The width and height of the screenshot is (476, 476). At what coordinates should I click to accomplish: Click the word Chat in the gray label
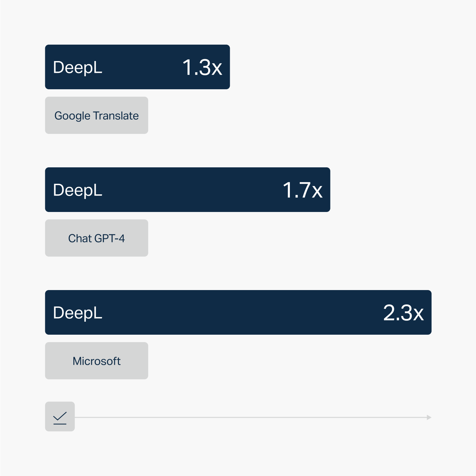[80, 238]
